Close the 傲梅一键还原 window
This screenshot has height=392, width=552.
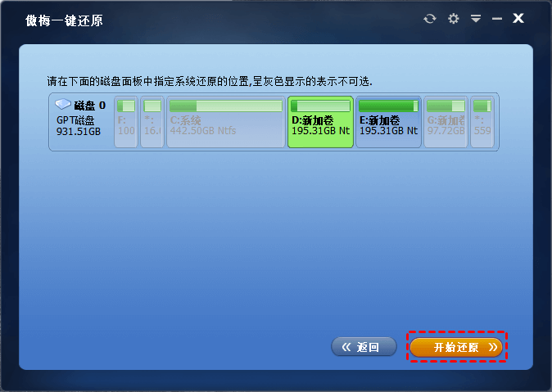518,18
